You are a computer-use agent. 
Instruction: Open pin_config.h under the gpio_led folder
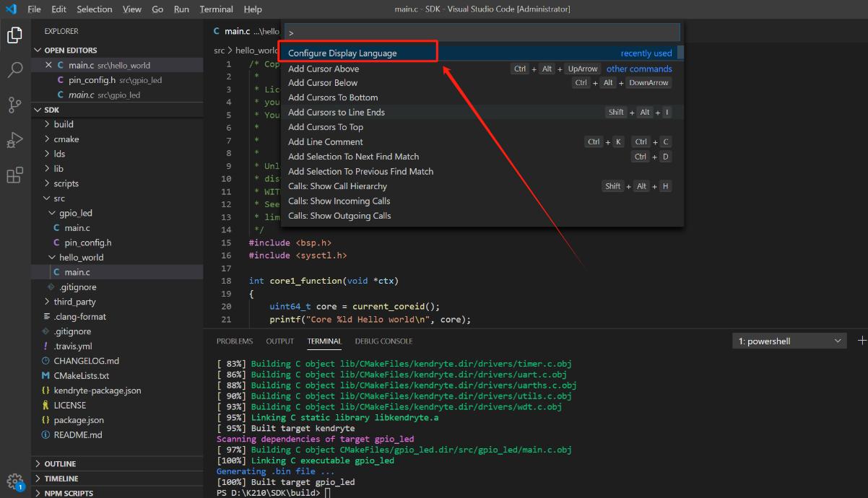point(118,243)
